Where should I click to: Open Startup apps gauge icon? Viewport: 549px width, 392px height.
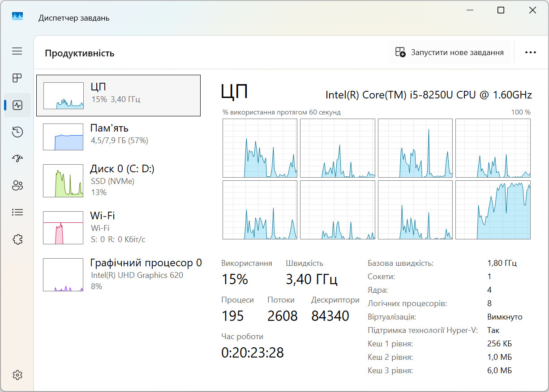coord(17,158)
